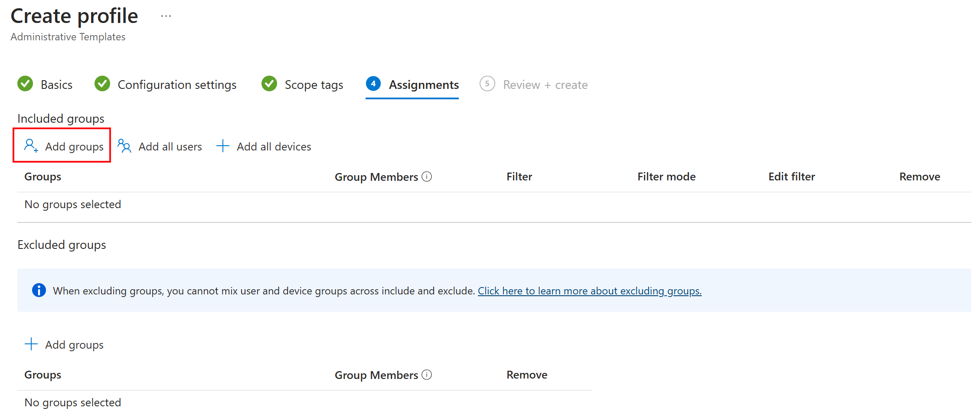Select the Assignments tab
This screenshot has width=980, height=418.
click(x=423, y=85)
